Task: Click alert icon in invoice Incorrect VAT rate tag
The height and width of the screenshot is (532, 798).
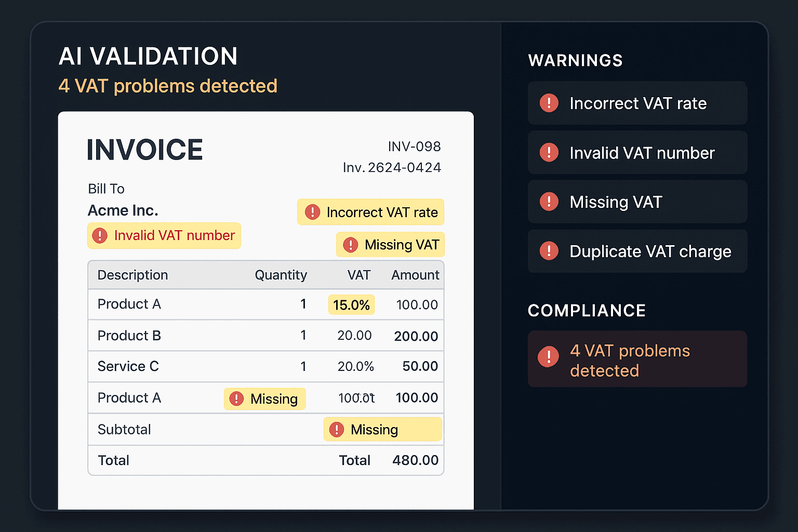Action: click(312, 212)
